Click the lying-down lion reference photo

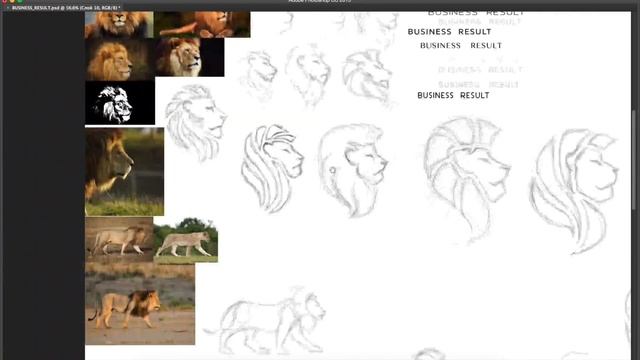(x=202, y=24)
